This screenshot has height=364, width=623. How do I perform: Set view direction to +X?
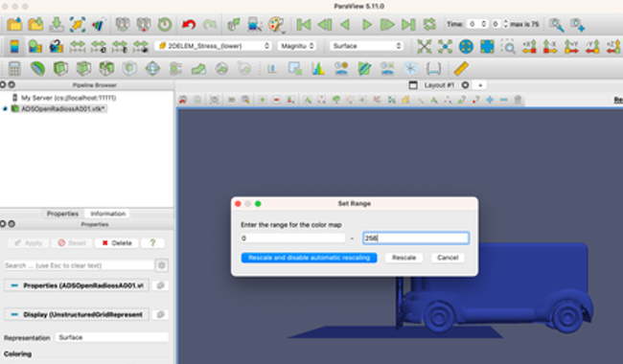point(529,46)
